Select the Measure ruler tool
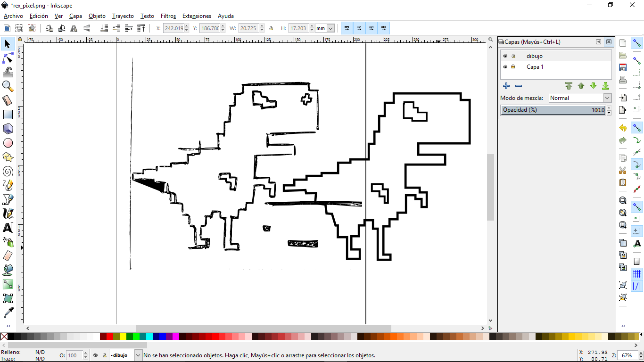This screenshot has width=644, height=362. (x=8, y=100)
